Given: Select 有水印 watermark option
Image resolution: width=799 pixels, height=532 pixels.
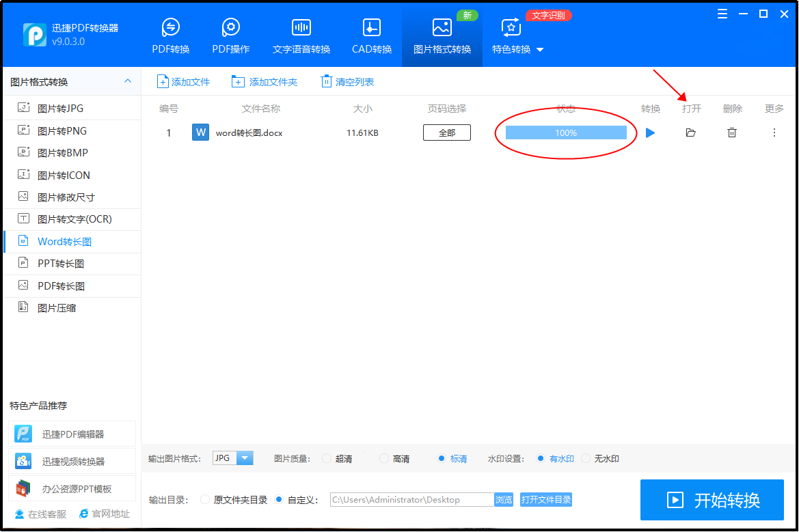Looking at the screenshot, I should [x=541, y=459].
